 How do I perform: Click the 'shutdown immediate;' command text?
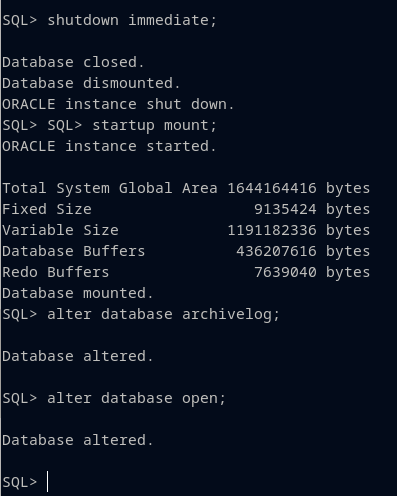click(132, 20)
